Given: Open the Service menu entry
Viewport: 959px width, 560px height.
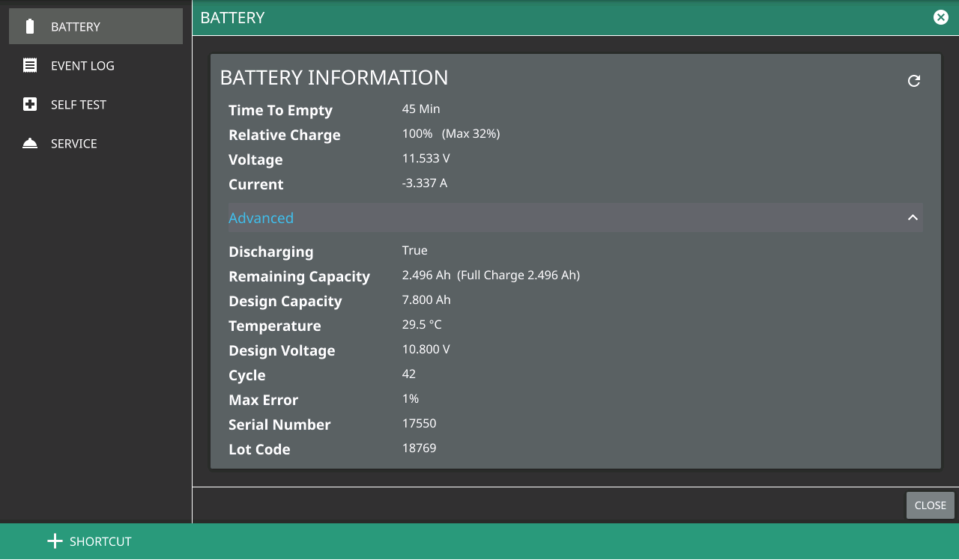Looking at the screenshot, I should point(74,144).
